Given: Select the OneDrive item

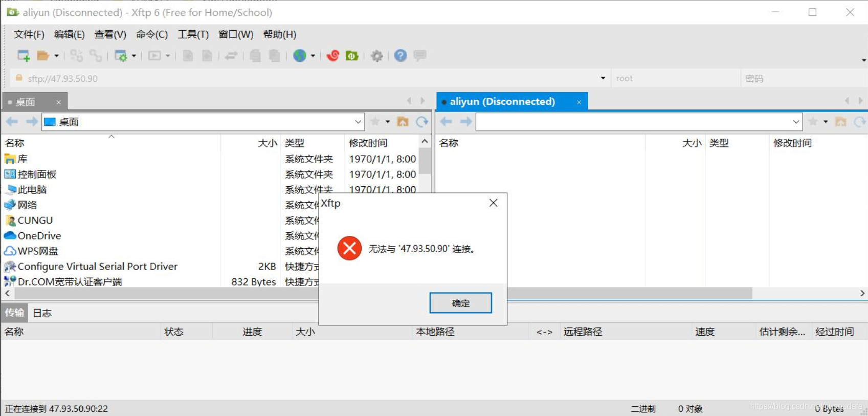Looking at the screenshot, I should tap(39, 236).
